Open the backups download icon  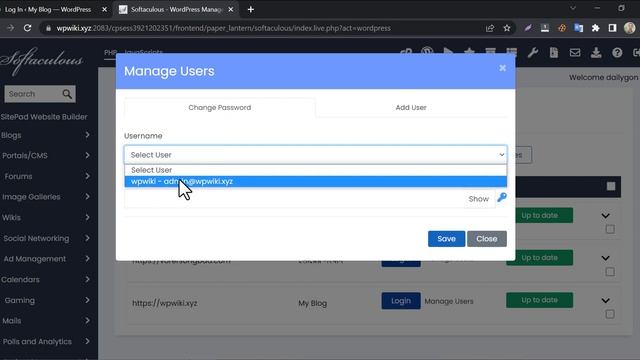click(x=596, y=52)
